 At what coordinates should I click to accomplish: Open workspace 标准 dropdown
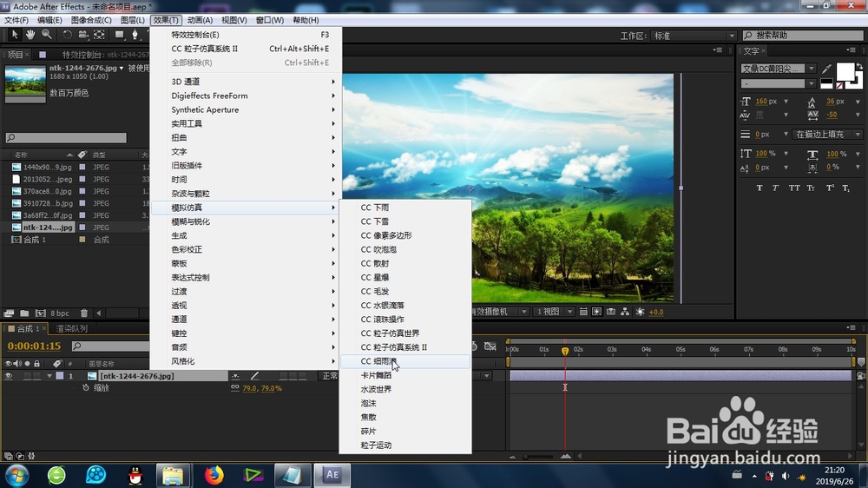point(693,36)
